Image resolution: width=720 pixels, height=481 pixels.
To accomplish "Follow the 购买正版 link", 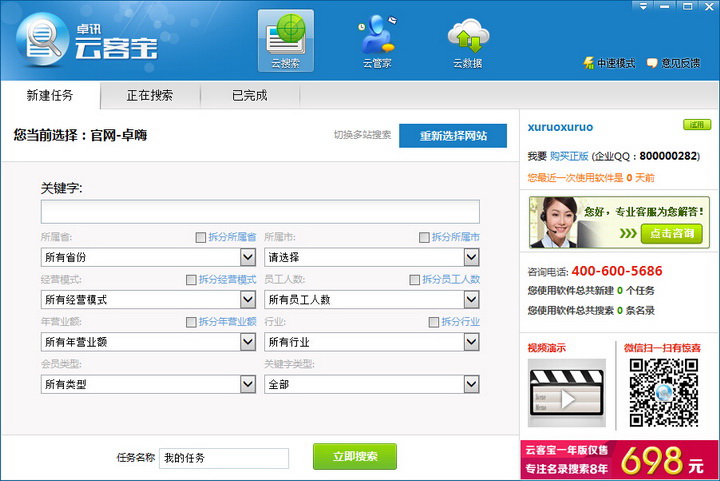I will point(569,157).
